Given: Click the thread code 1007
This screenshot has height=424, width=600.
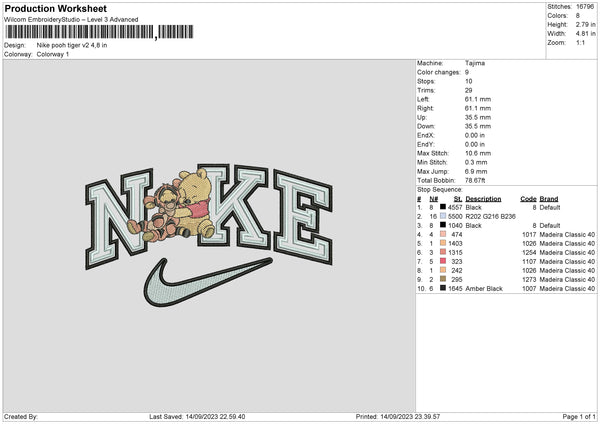Looking at the screenshot, I should (x=529, y=288).
